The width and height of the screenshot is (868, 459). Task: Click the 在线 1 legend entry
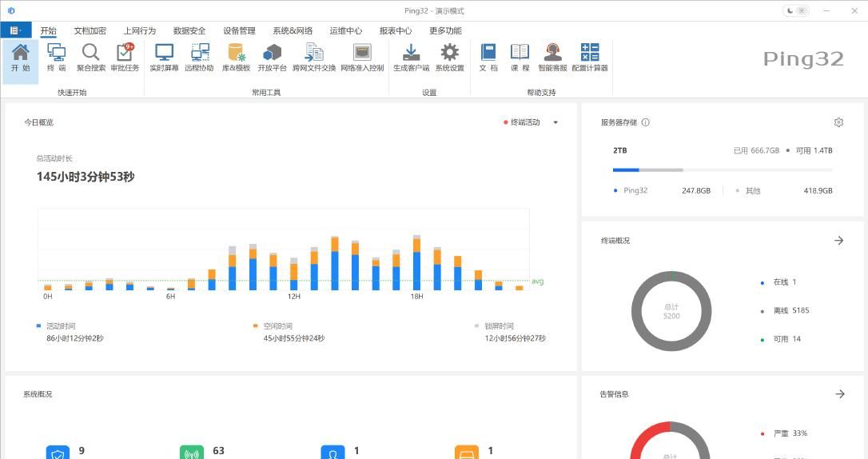coord(778,282)
